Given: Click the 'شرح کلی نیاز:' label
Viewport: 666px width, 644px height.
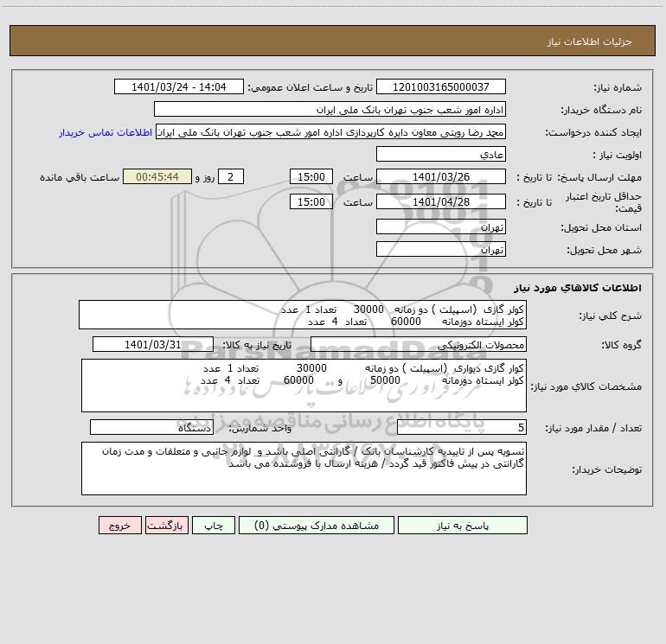Looking at the screenshot, I should (611, 316).
